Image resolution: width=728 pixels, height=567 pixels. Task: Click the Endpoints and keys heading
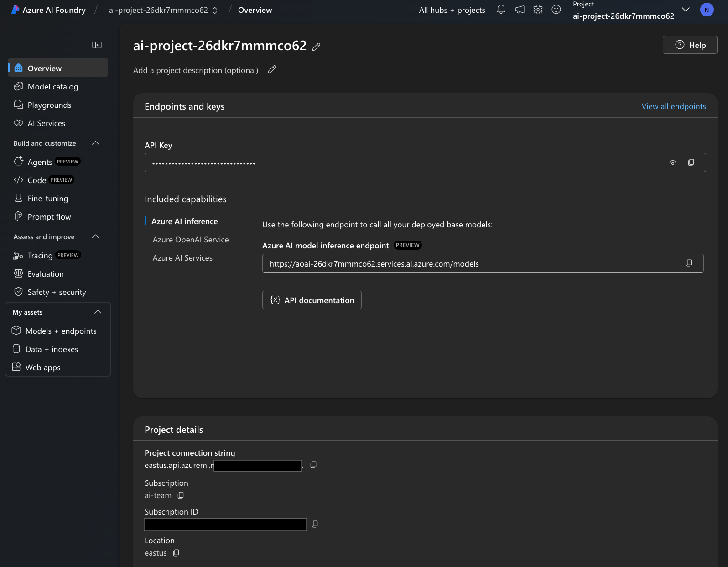[185, 106]
